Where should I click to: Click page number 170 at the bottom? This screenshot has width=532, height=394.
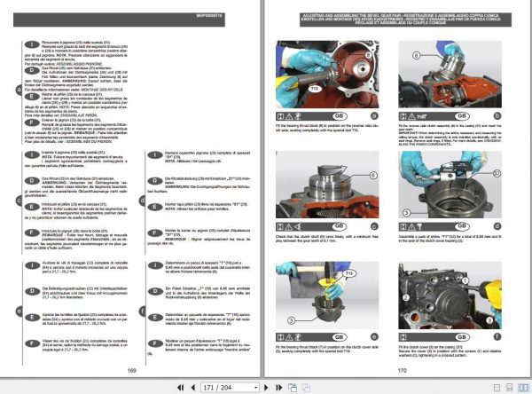(x=402, y=370)
